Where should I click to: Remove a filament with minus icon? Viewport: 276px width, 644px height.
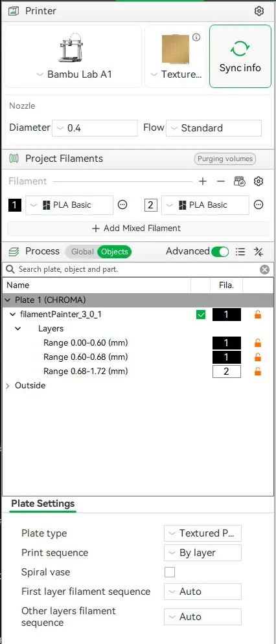pos(221,181)
